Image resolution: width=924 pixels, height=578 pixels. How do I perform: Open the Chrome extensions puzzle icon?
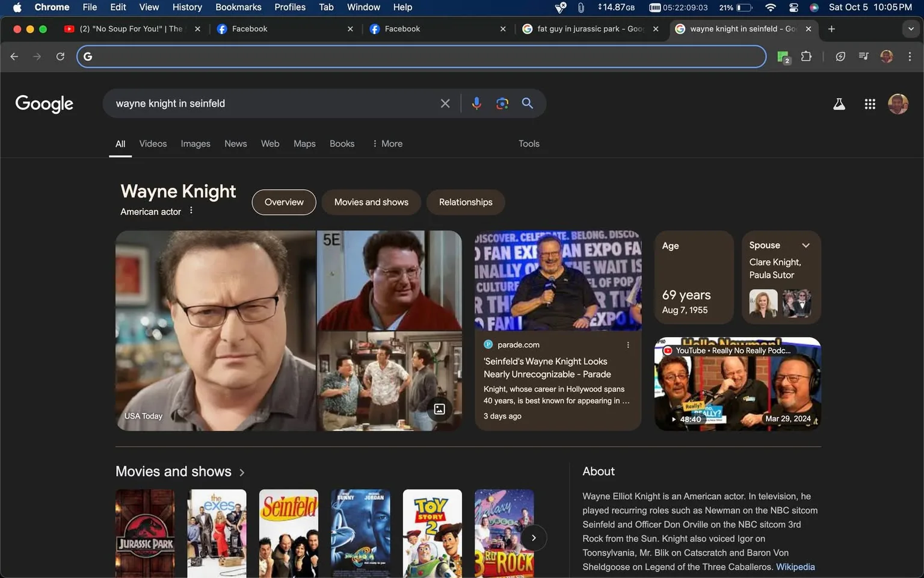pyautogui.click(x=806, y=57)
